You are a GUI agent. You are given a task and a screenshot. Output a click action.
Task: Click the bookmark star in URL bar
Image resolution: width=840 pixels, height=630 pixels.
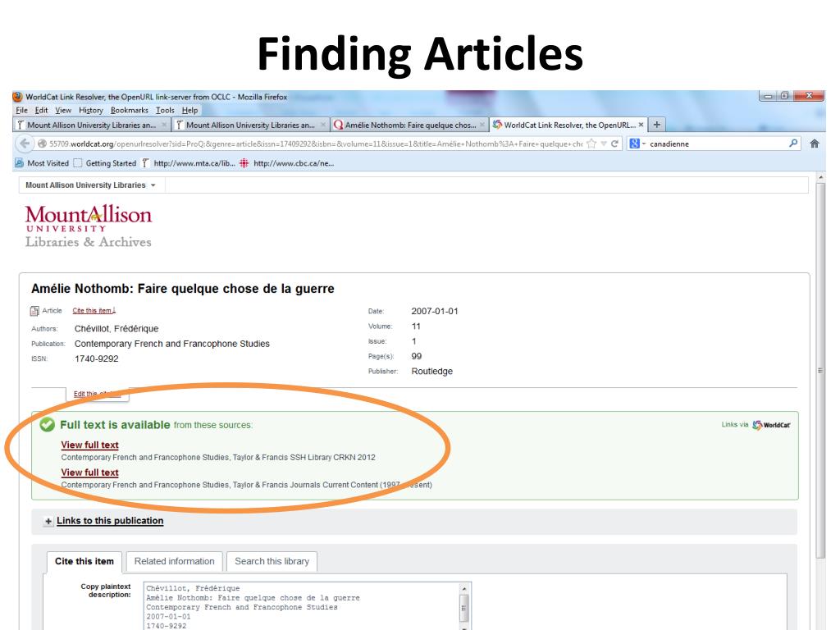(591, 144)
